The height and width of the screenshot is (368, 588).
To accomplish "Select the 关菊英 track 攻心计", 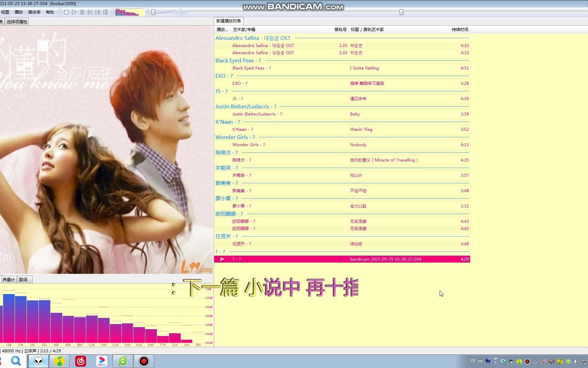I will pyautogui.click(x=342, y=175).
